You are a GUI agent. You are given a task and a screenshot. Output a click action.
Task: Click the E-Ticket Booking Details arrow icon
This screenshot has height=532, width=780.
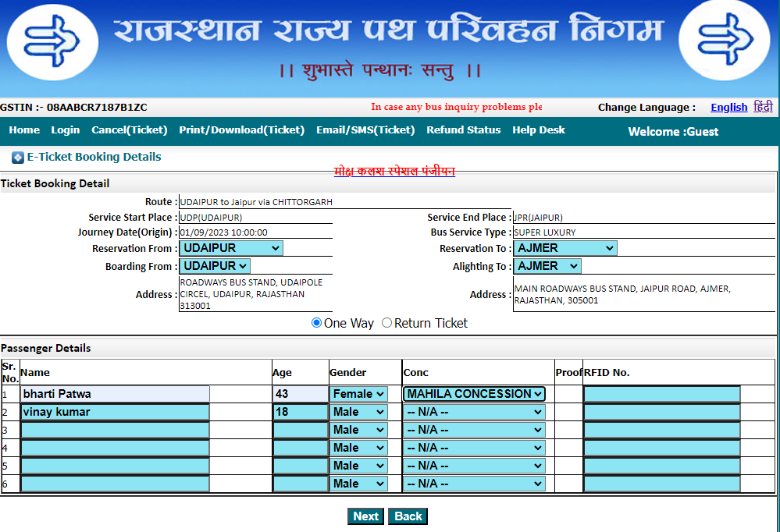19,157
